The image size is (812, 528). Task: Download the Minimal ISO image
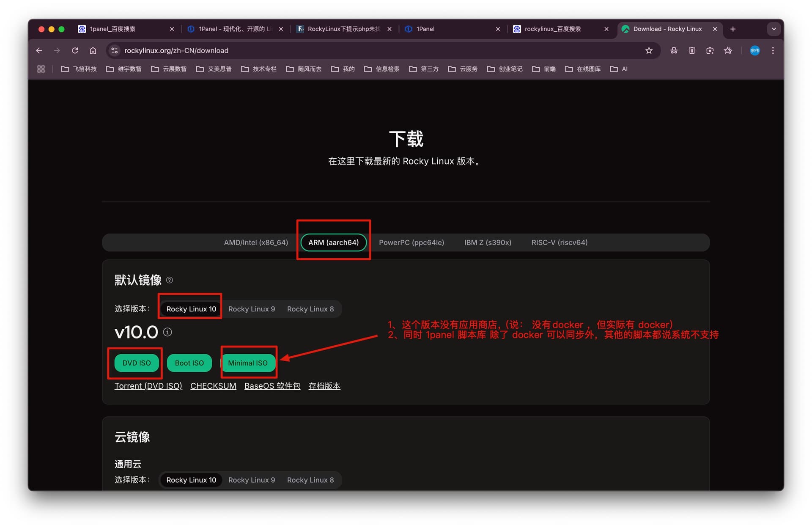(x=248, y=363)
